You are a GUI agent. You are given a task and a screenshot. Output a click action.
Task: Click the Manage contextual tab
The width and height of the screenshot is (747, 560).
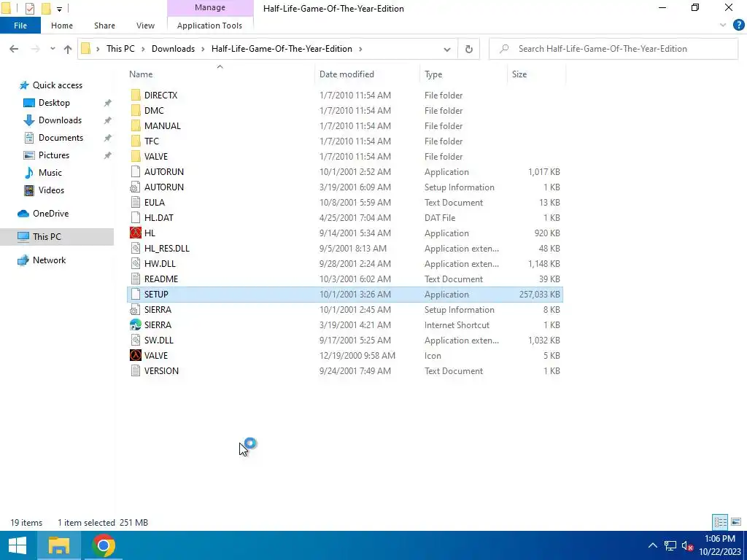(210, 7)
